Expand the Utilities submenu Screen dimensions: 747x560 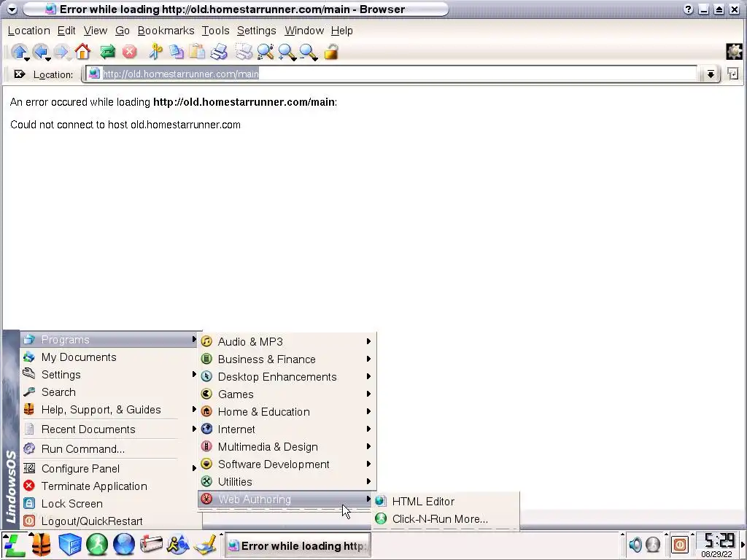287,482
